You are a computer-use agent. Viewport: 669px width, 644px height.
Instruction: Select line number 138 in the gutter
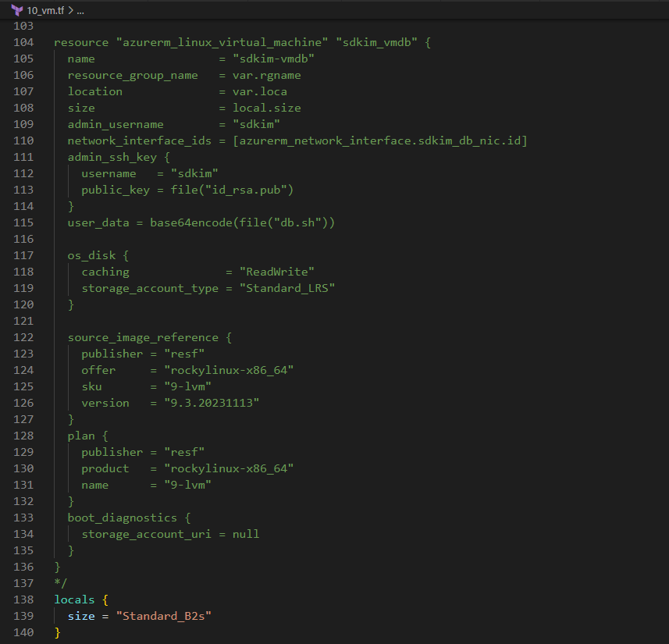click(x=23, y=600)
